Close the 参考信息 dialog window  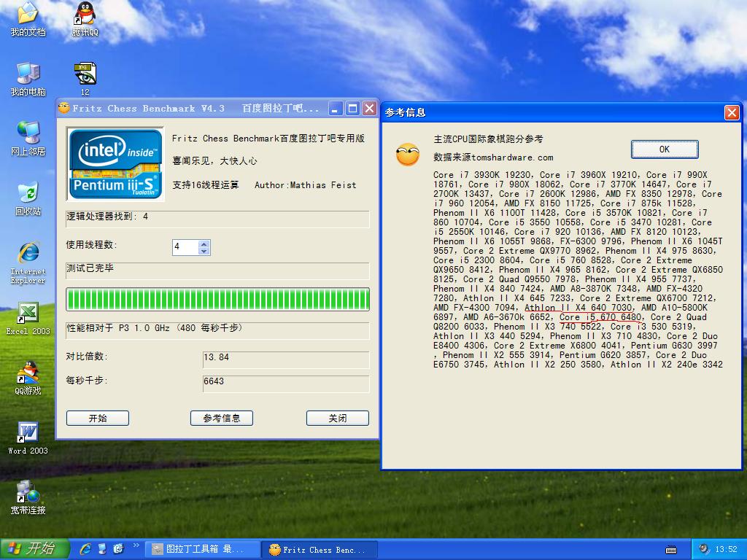[732, 113]
